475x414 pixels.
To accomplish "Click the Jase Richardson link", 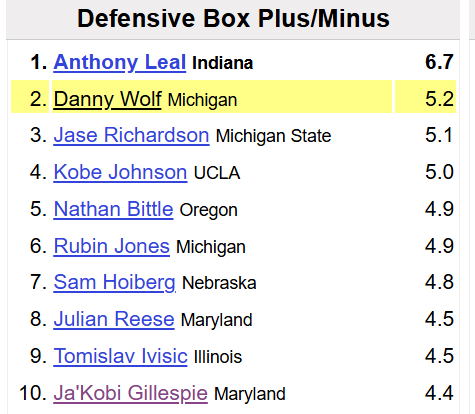I will pos(131,135).
